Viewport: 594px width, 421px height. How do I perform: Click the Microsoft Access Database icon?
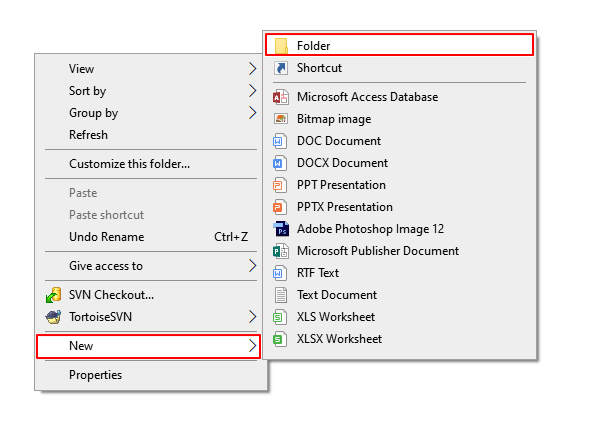281,97
